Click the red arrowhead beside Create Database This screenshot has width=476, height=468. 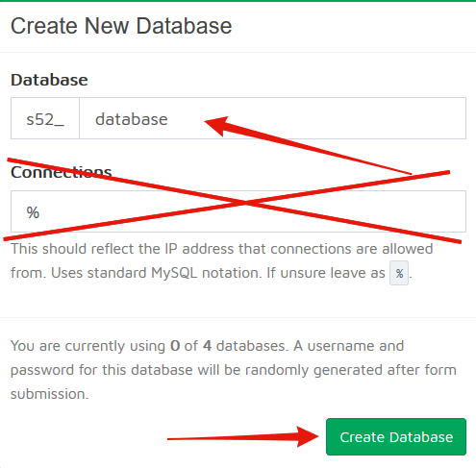(307, 436)
